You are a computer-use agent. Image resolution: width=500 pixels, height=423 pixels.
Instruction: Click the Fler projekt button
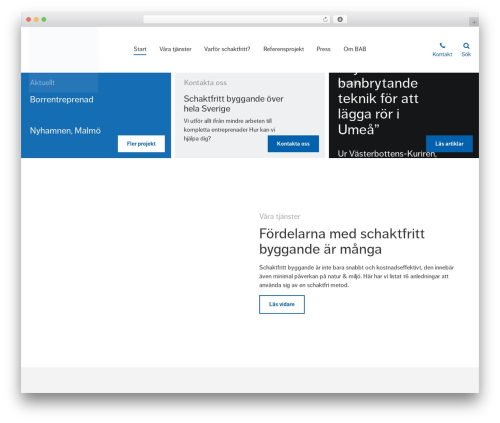(141, 144)
